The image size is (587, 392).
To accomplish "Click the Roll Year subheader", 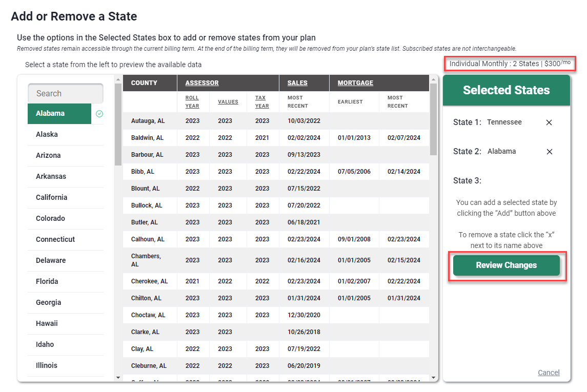I will 192,101.
